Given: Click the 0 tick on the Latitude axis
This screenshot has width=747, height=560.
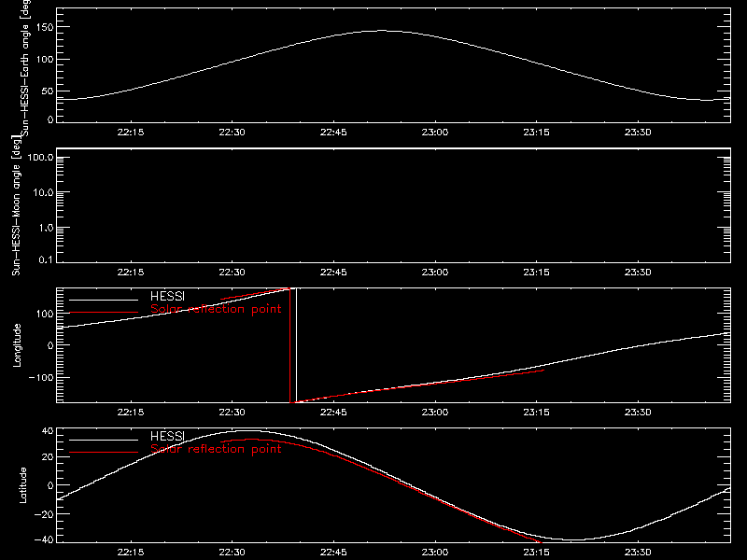Looking at the screenshot, I should [50, 485].
